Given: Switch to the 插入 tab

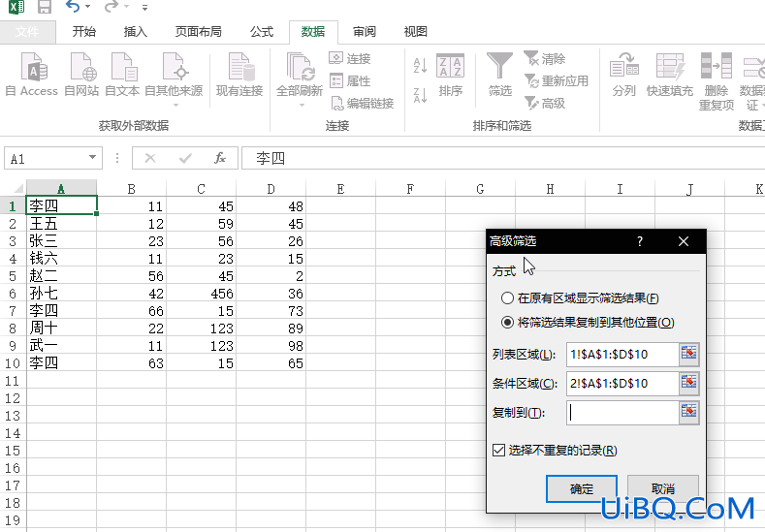Looking at the screenshot, I should (135, 32).
